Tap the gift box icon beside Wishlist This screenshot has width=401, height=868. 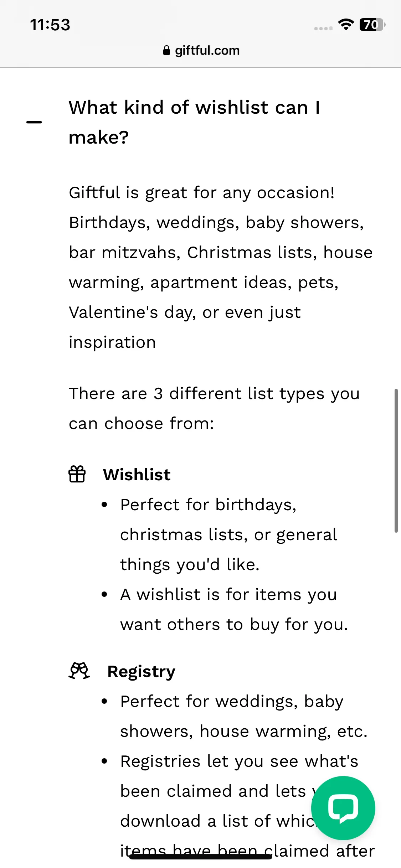tap(77, 474)
